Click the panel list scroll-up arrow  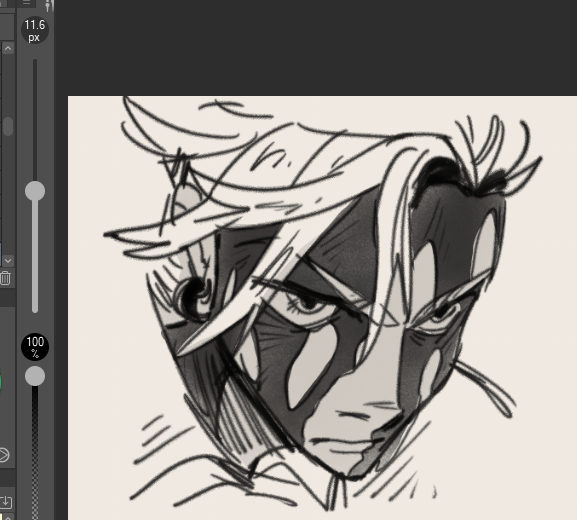[x=8, y=49]
